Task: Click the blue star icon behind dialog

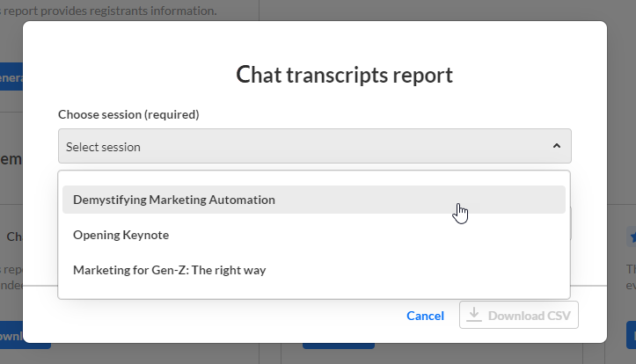Action: (632, 237)
